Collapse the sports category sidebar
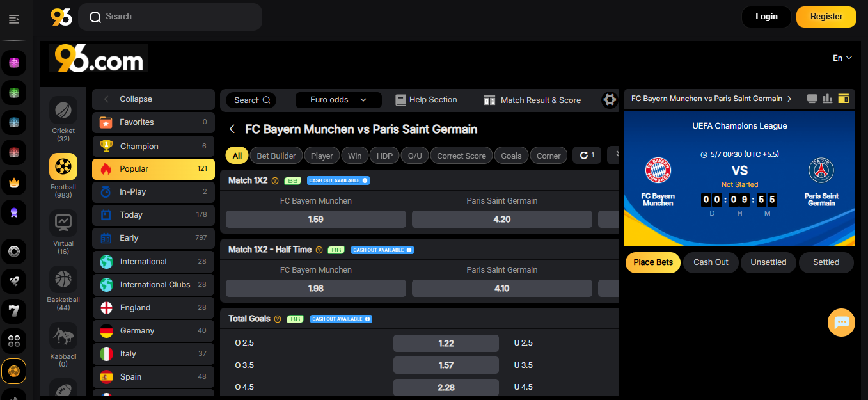The width and height of the screenshot is (868, 400). pyautogui.click(x=154, y=99)
